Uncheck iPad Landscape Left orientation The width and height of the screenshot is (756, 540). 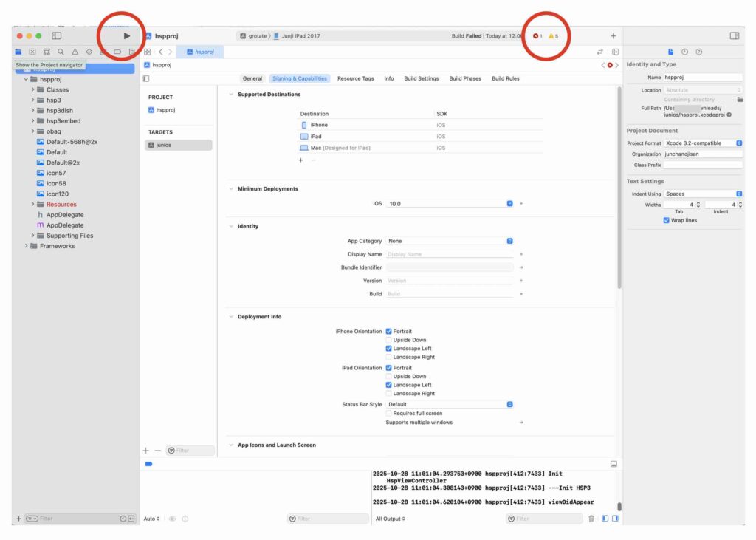pos(389,385)
